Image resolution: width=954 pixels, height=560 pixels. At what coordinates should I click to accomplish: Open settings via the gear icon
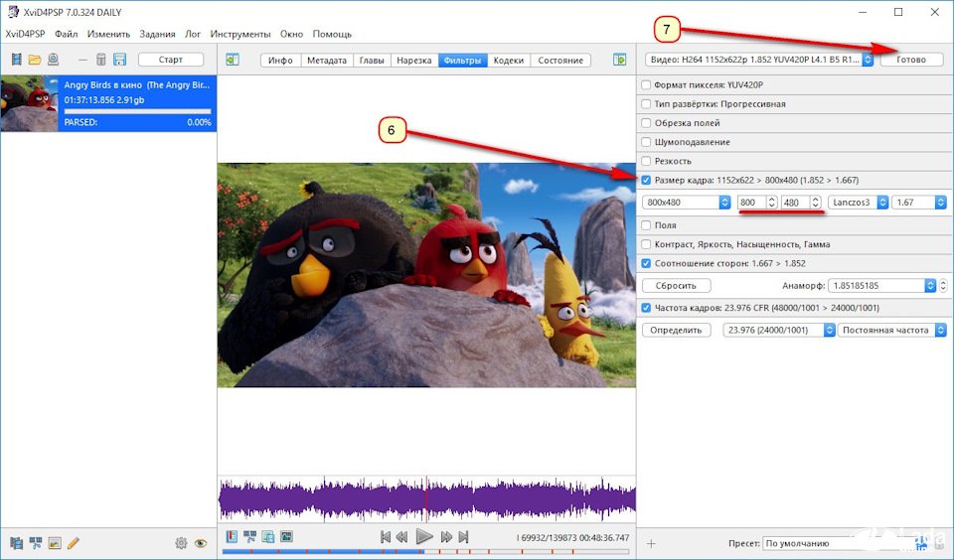click(x=181, y=543)
